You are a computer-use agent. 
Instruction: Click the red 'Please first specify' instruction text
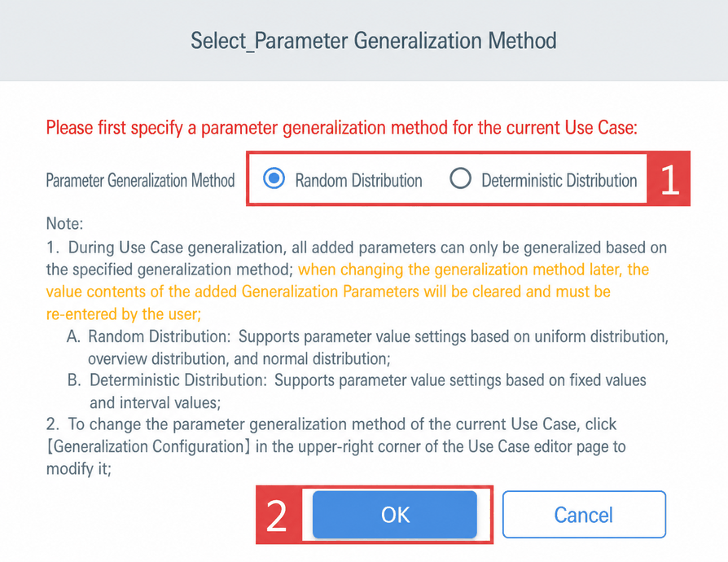pos(342,128)
